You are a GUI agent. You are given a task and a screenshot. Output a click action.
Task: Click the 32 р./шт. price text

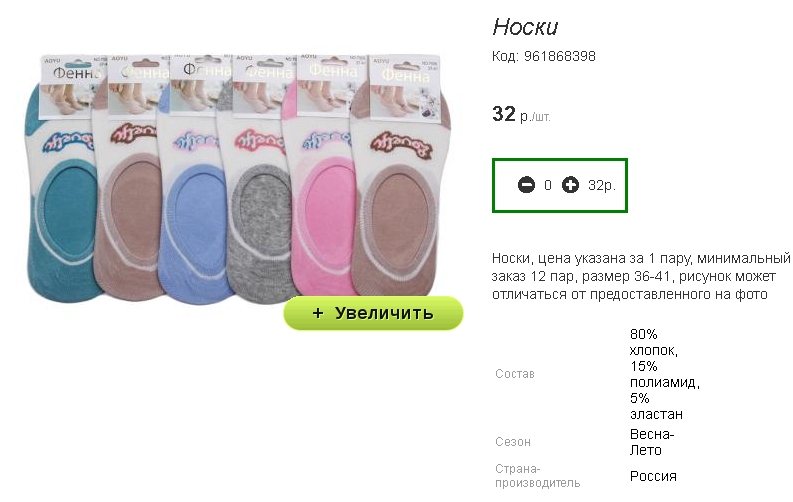(521, 114)
